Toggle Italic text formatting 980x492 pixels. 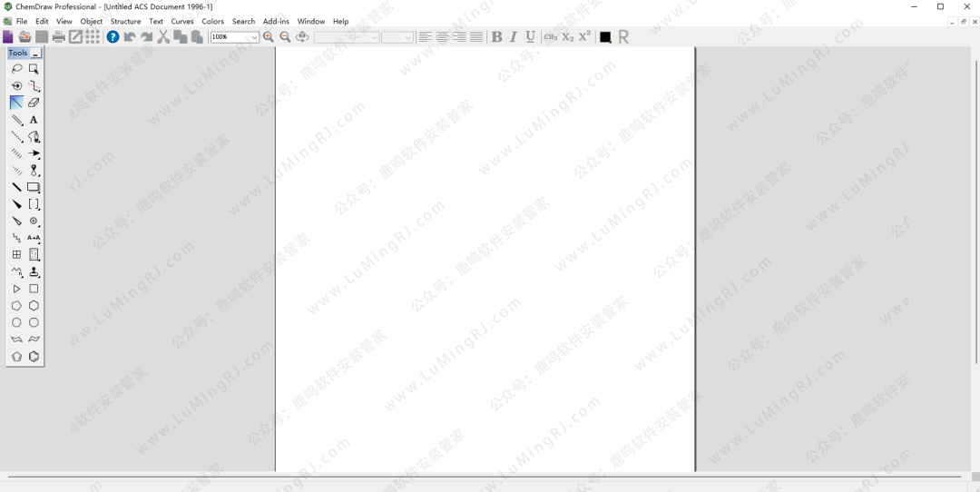(x=514, y=37)
